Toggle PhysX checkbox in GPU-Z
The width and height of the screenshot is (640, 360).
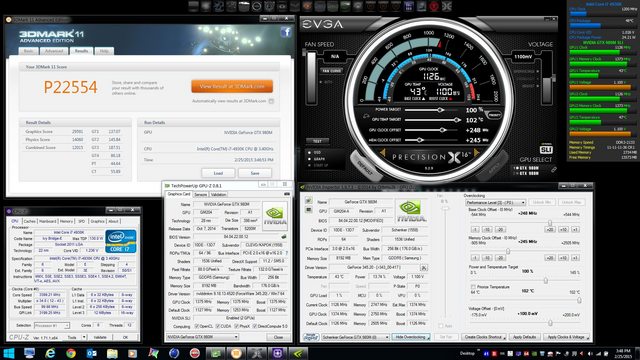pyautogui.click(x=236, y=326)
